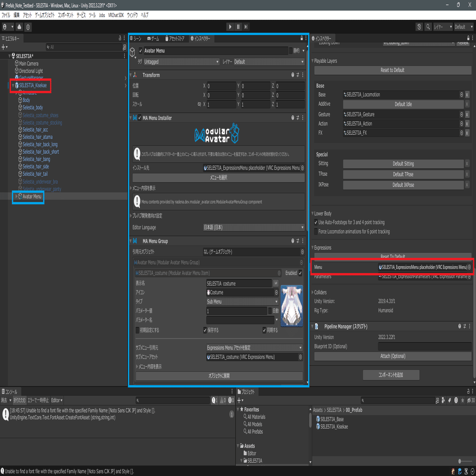
Task: Click the Project panel add (+) button
Action: click(x=240, y=400)
